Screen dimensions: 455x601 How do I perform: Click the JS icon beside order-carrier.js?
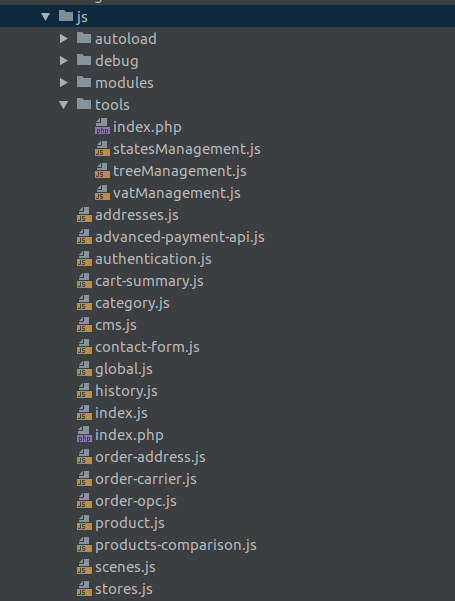coord(84,478)
